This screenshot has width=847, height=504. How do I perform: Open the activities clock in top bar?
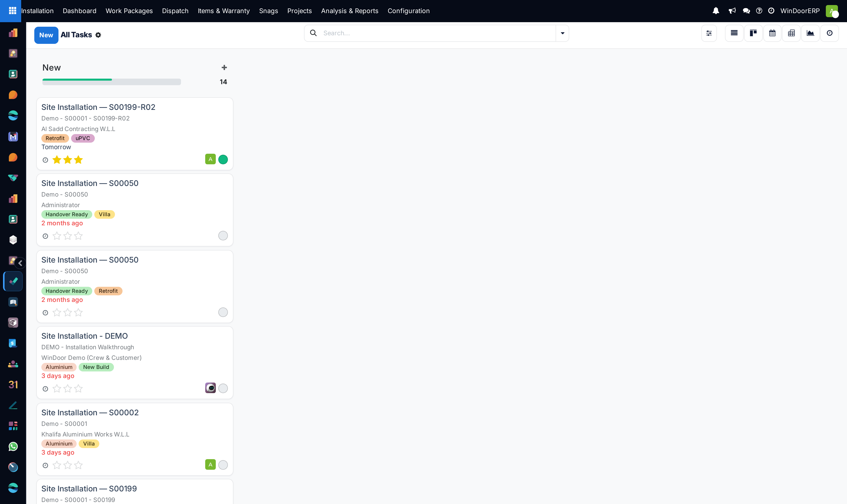tap(771, 11)
